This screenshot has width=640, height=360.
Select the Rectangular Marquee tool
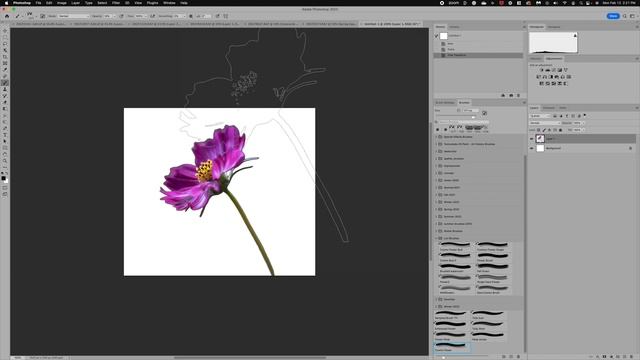[x=5, y=37]
